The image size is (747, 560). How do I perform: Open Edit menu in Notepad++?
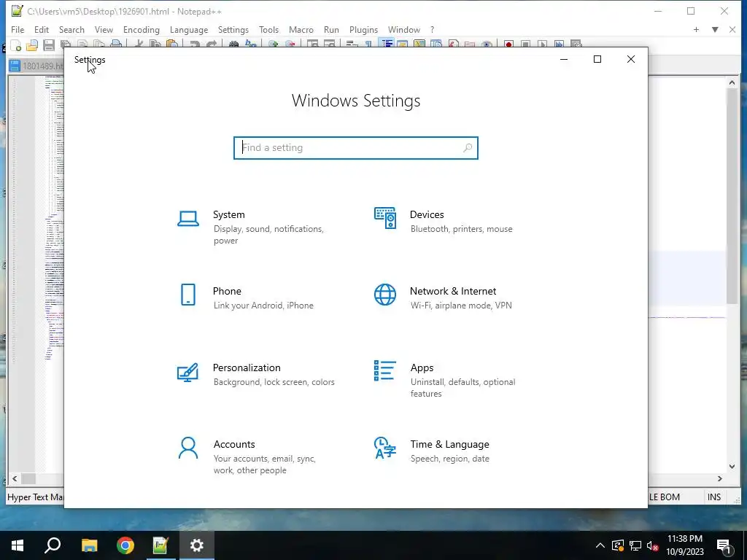tap(42, 29)
